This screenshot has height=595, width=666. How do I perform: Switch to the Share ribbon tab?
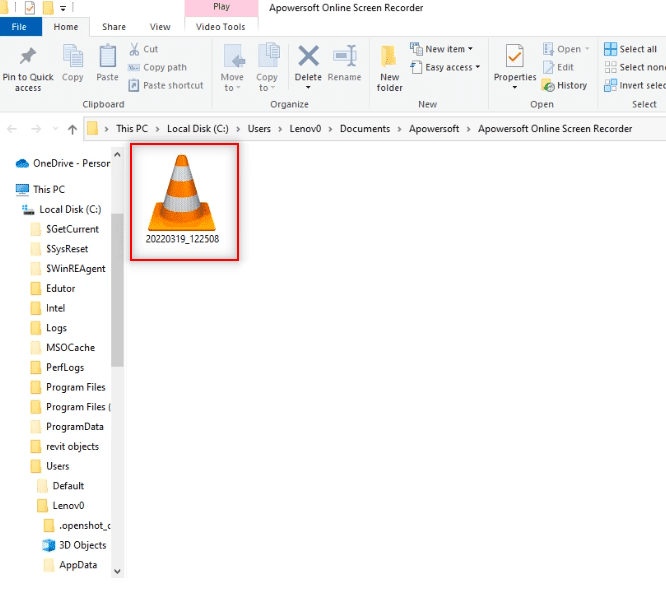pyautogui.click(x=114, y=27)
